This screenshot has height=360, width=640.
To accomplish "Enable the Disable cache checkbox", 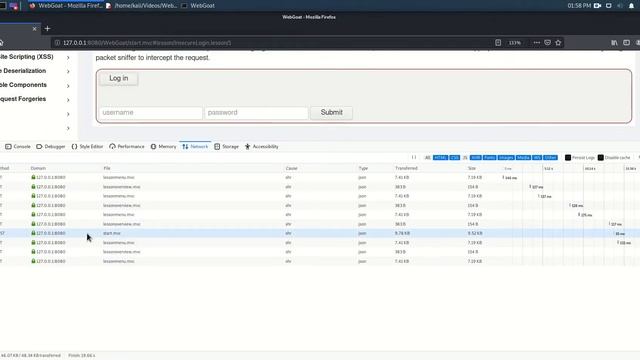I will tap(601, 158).
